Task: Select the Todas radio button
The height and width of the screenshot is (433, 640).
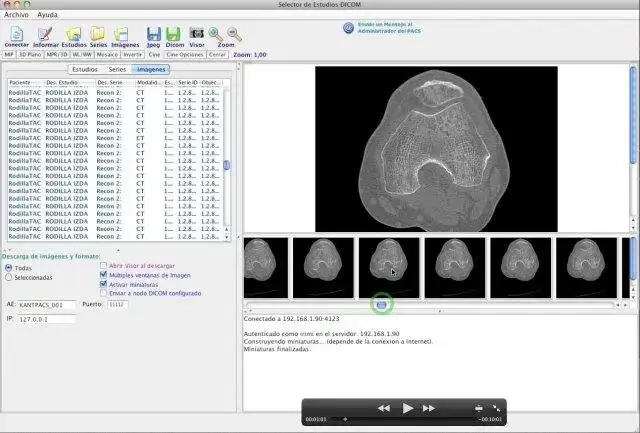Action: (x=9, y=268)
